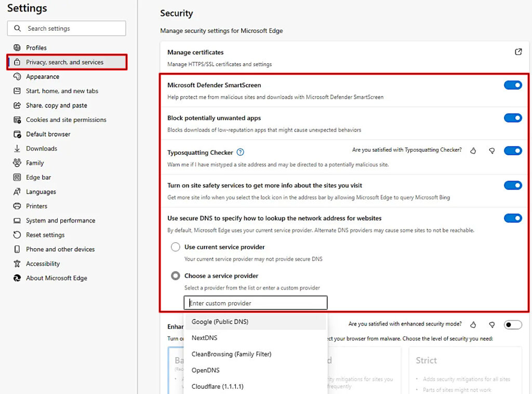Click the Appearance palette icon
The width and height of the screenshot is (532, 394).
(17, 77)
